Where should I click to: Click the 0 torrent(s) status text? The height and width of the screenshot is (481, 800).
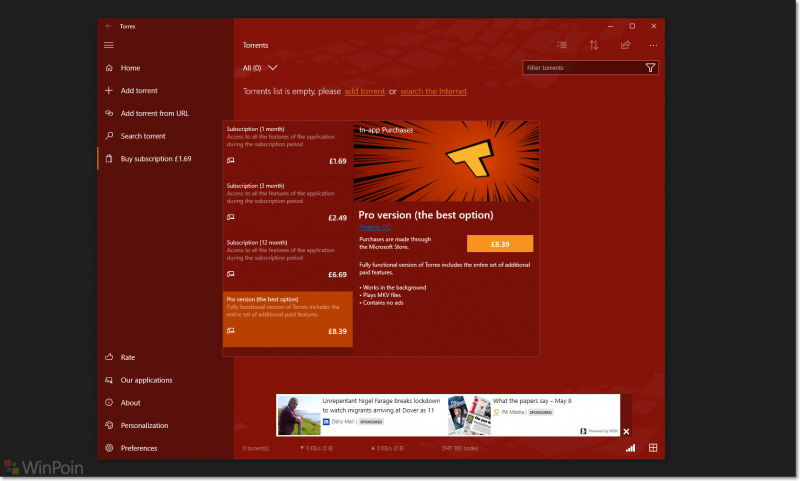tap(256, 448)
